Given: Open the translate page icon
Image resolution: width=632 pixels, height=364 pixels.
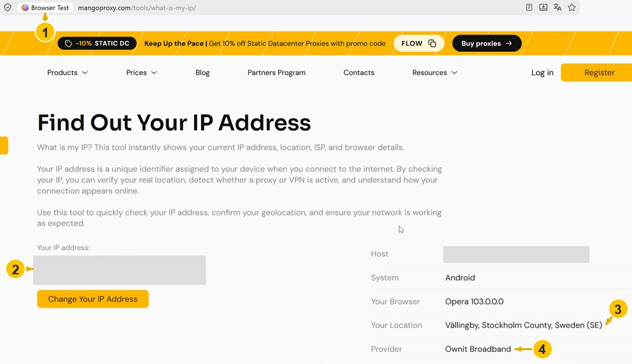Looking at the screenshot, I should (x=557, y=7).
